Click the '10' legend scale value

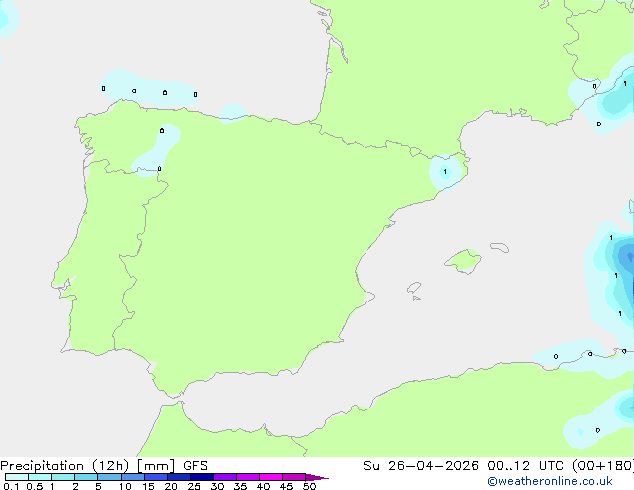click(125, 486)
